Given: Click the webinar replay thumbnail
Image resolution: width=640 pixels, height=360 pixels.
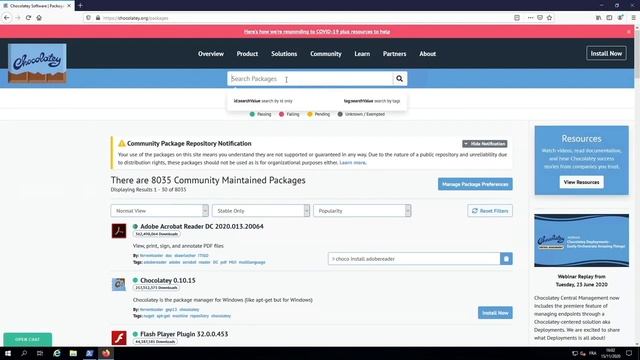Looking at the screenshot, I should (x=581, y=240).
